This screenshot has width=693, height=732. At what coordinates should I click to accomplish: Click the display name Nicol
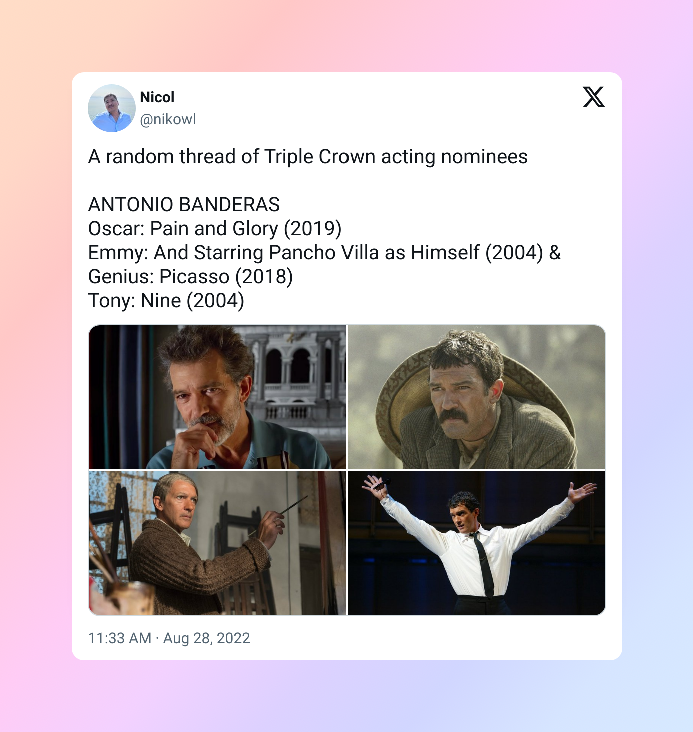click(157, 97)
